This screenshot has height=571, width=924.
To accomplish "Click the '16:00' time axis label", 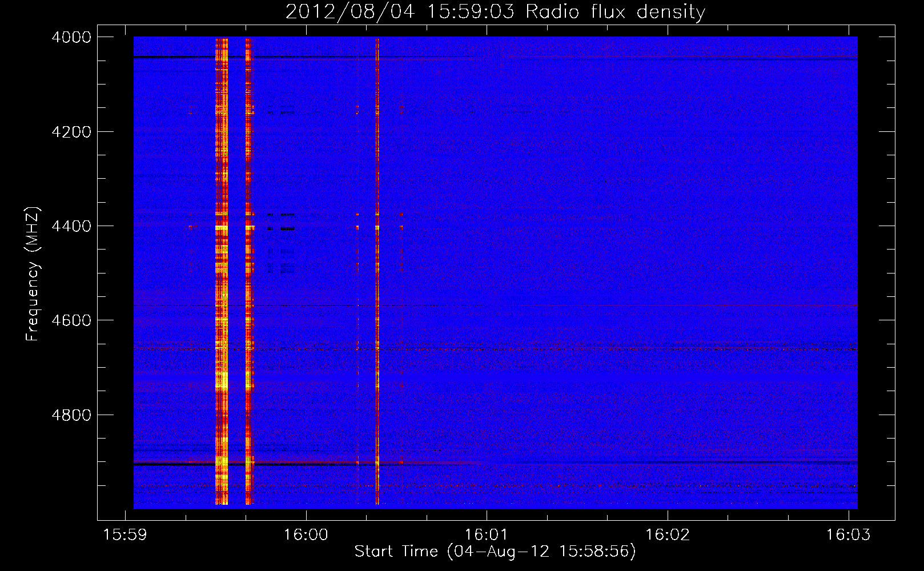I will 306,535.
